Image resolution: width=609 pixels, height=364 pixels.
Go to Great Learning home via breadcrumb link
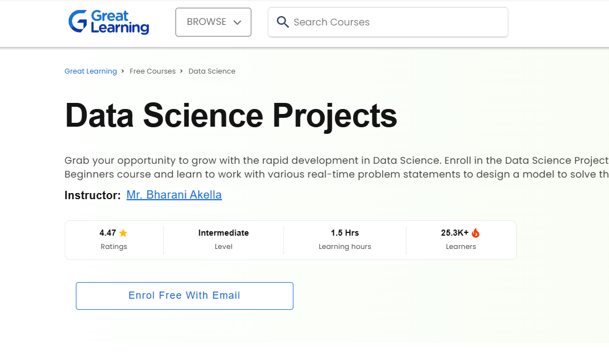(x=91, y=71)
